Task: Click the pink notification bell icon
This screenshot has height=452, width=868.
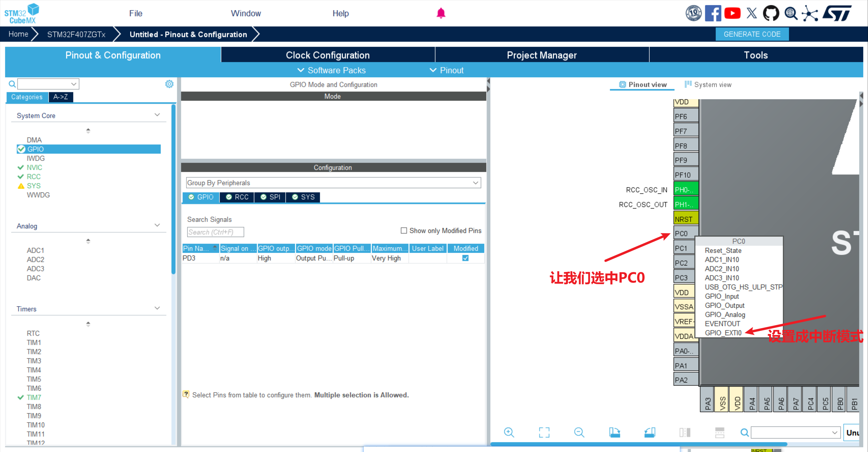Action: [441, 13]
